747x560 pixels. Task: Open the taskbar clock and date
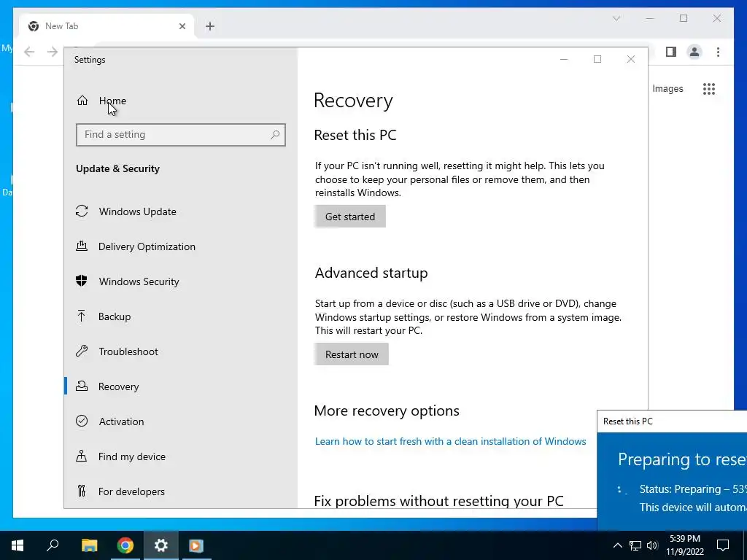tap(684, 545)
